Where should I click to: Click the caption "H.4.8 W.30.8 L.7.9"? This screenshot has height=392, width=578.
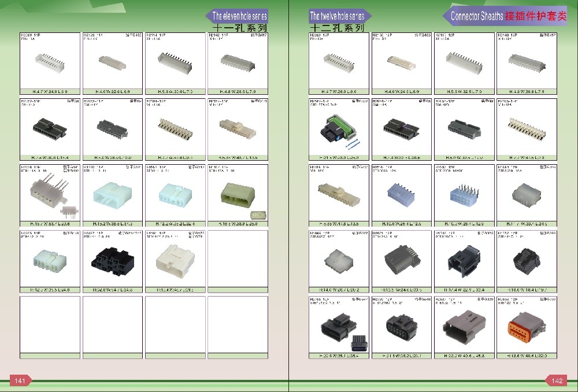[527, 91]
